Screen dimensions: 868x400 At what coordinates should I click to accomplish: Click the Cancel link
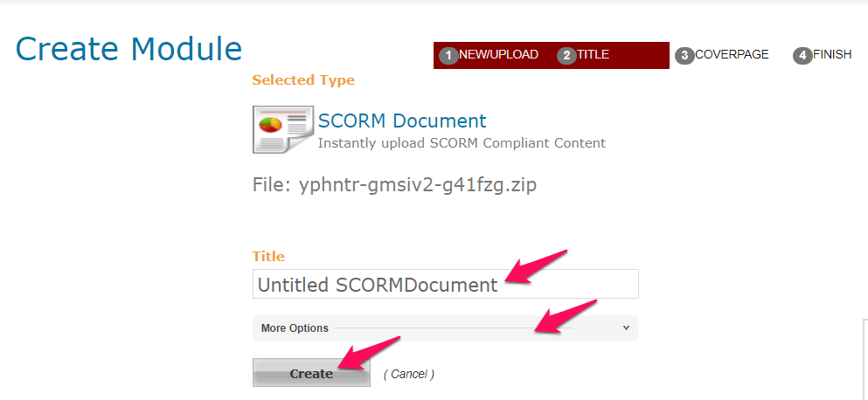(408, 374)
